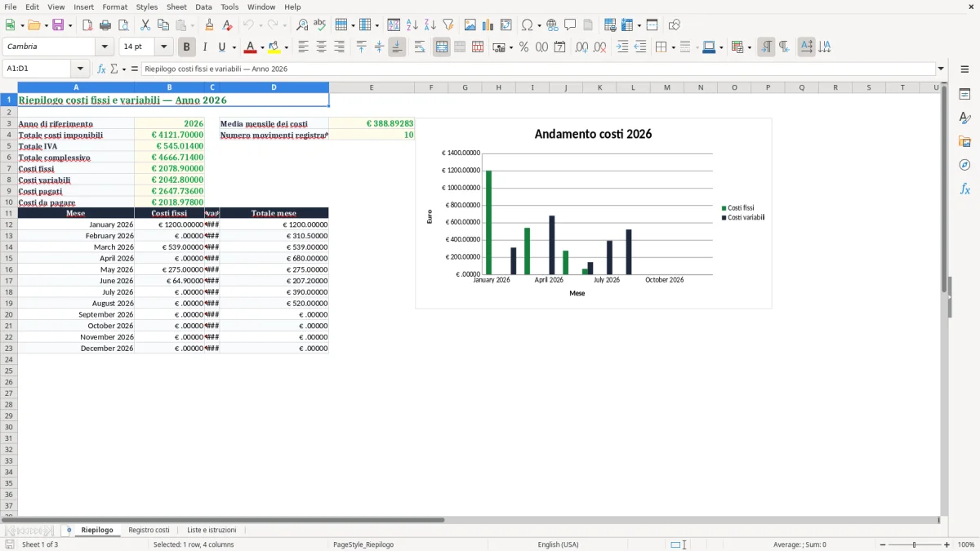Open the sidebar Properties deck

pyautogui.click(x=964, y=94)
